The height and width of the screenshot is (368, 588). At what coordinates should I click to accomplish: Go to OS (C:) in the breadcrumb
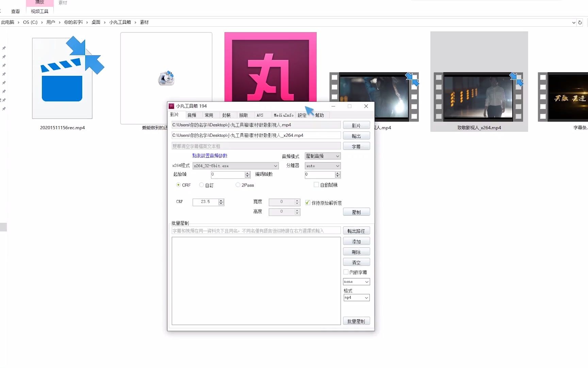pos(30,22)
